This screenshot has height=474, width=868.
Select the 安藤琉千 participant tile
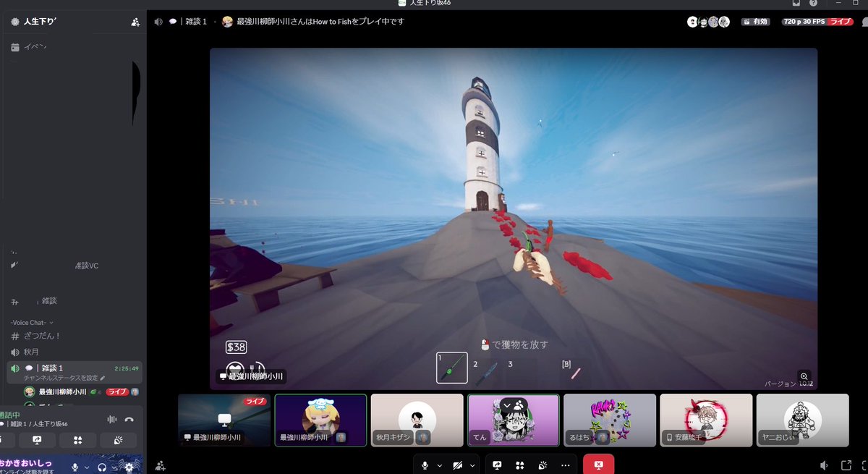point(706,420)
